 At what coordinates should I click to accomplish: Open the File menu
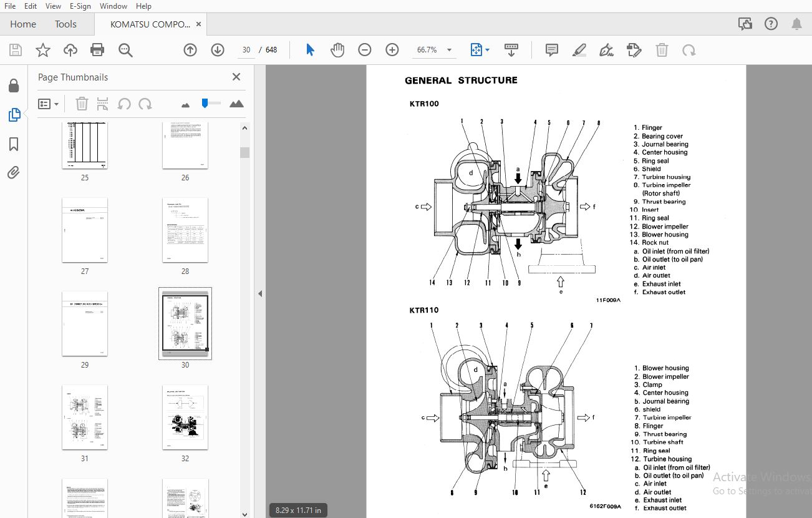10,6
